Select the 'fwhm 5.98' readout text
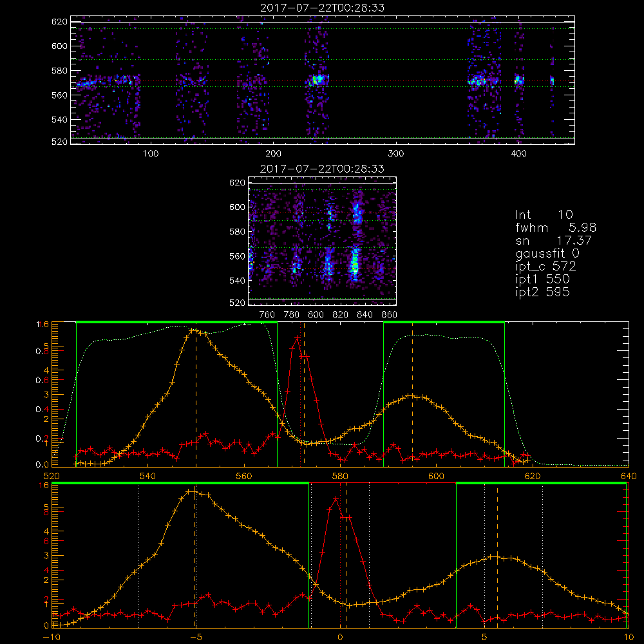The image size is (644, 644). click(556, 227)
